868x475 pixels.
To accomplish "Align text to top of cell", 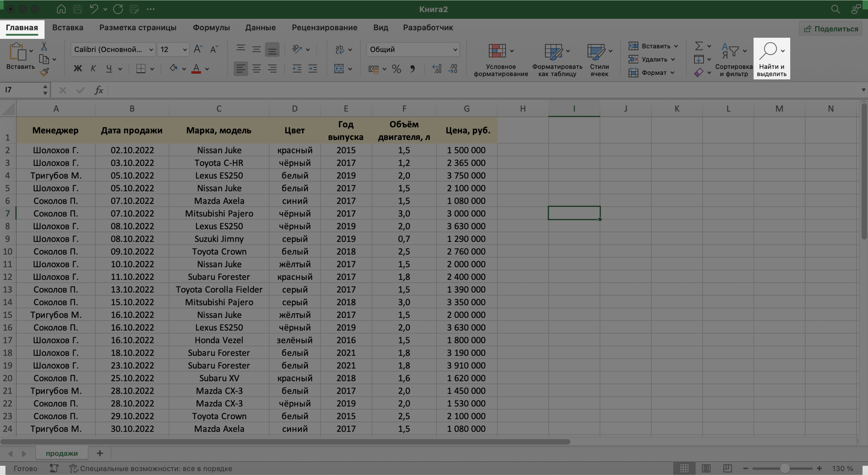I will pyautogui.click(x=241, y=49).
